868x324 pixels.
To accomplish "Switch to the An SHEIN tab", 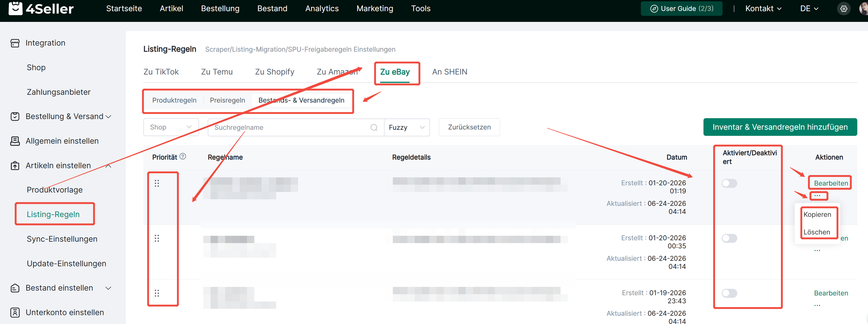I will point(450,72).
